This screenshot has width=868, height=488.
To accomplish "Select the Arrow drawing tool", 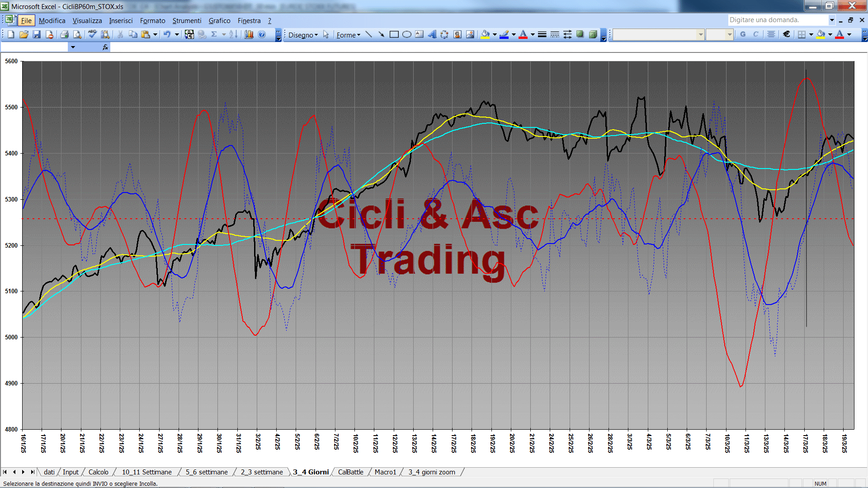I will (x=381, y=34).
